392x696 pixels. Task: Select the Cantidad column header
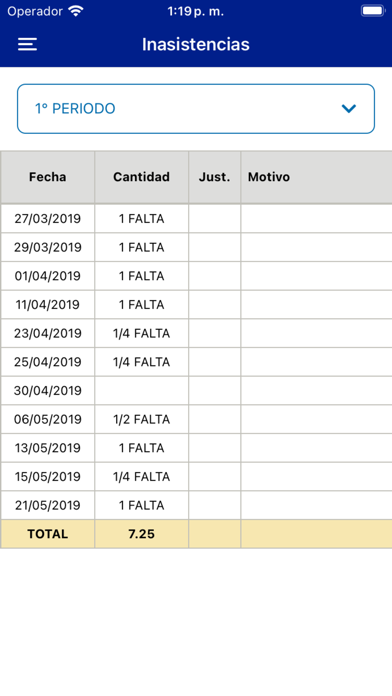point(141,177)
